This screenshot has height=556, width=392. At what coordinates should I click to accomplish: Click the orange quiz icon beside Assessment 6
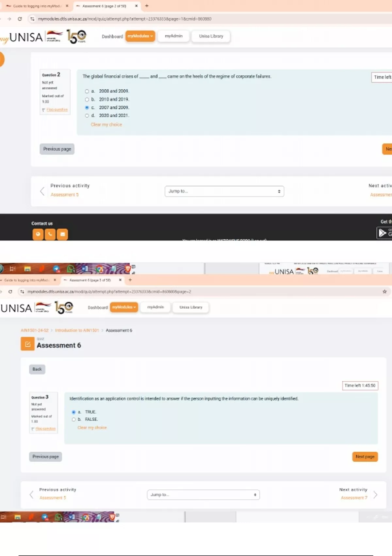(27, 344)
